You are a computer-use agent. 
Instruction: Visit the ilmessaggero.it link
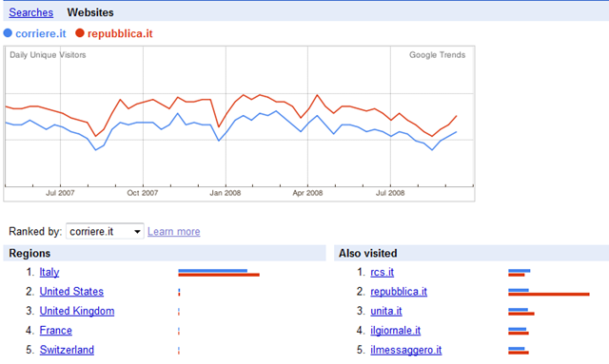pyautogui.click(x=406, y=350)
